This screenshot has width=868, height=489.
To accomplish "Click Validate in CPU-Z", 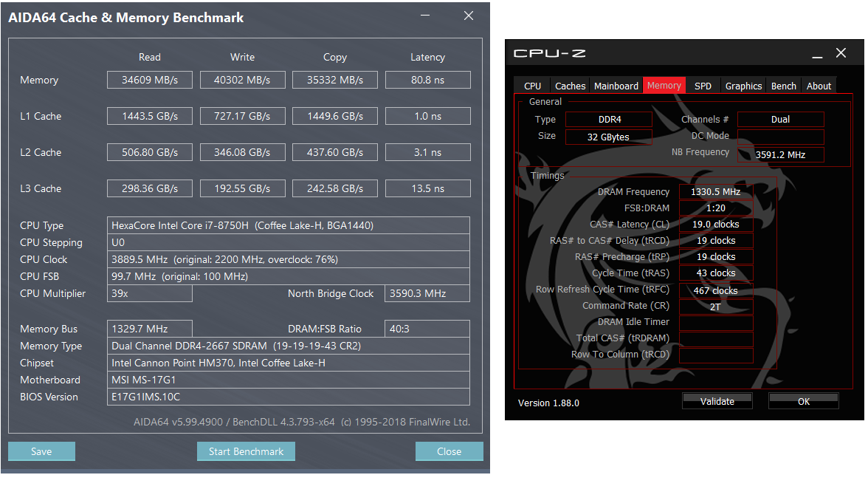I will pyautogui.click(x=717, y=402).
